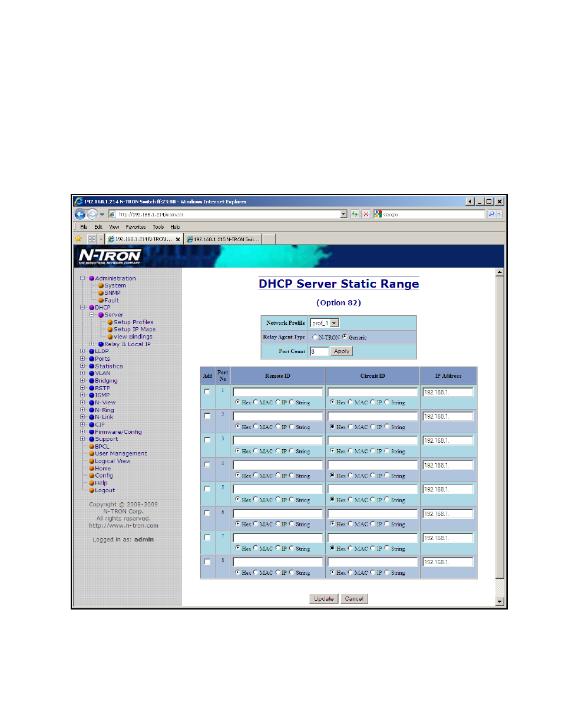Screen dimensions: 562x728
Task: Open the File menu
Action: [84, 227]
